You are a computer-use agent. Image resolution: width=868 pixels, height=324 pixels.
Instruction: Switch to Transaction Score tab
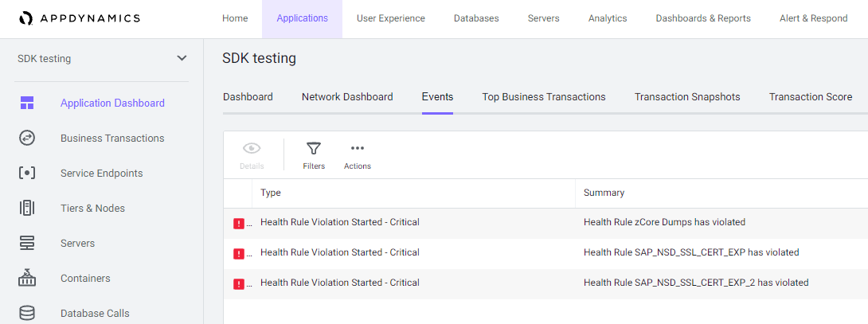tap(811, 97)
